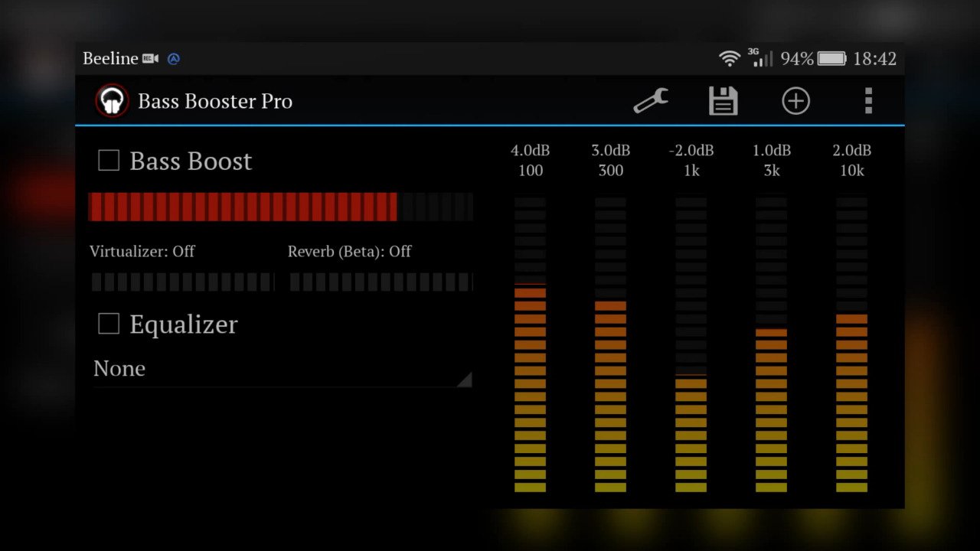Screen dimensions: 980x551
Task: Set the 1k equalizer band level
Action: click(x=691, y=344)
